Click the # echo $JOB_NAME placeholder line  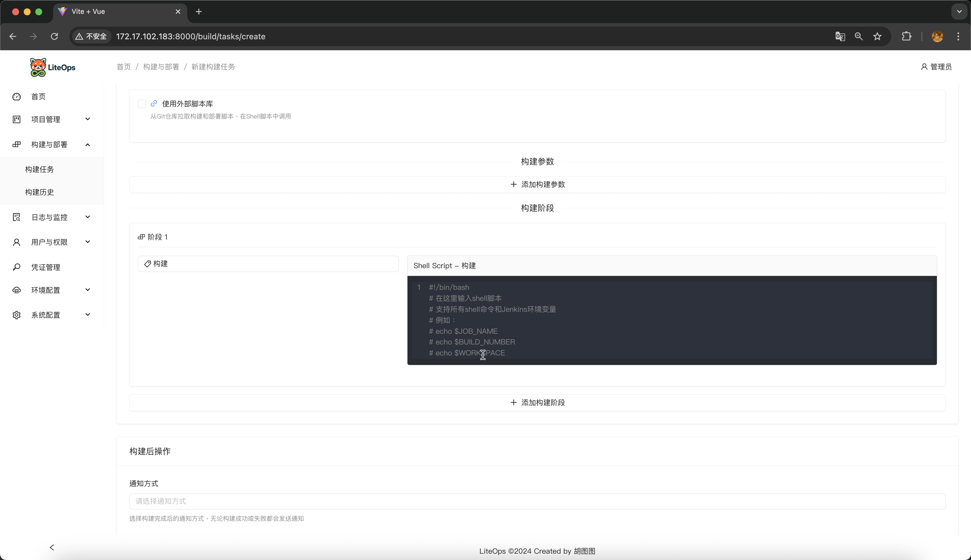pyautogui.click(x=463, y=331)
